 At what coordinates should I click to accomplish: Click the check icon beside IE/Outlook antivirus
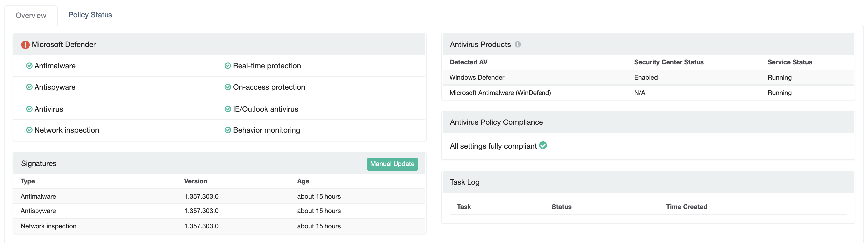click(228, 109)
